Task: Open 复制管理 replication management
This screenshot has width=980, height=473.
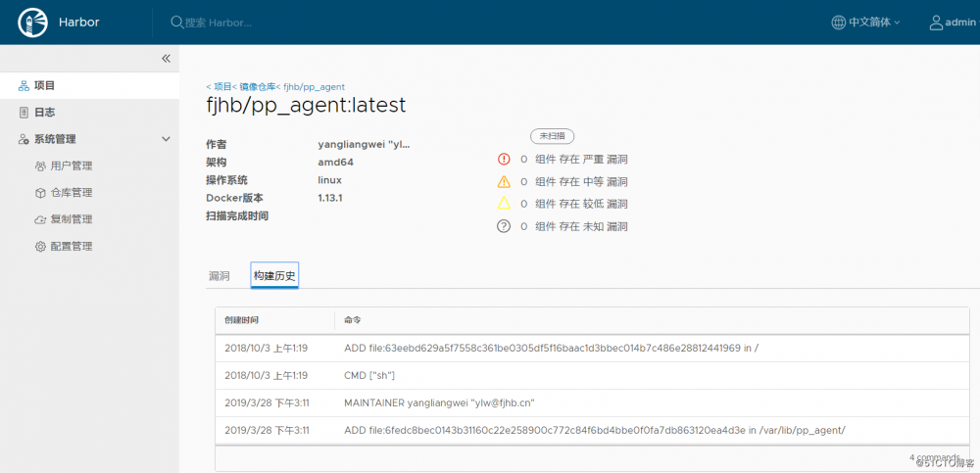Action: (x=72, y=220)
